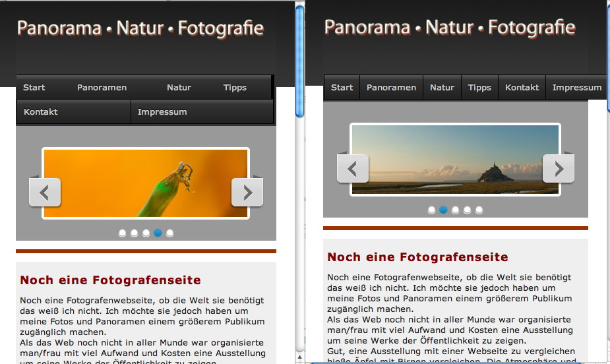Select first slider dot in left window

tap(123, 233)
